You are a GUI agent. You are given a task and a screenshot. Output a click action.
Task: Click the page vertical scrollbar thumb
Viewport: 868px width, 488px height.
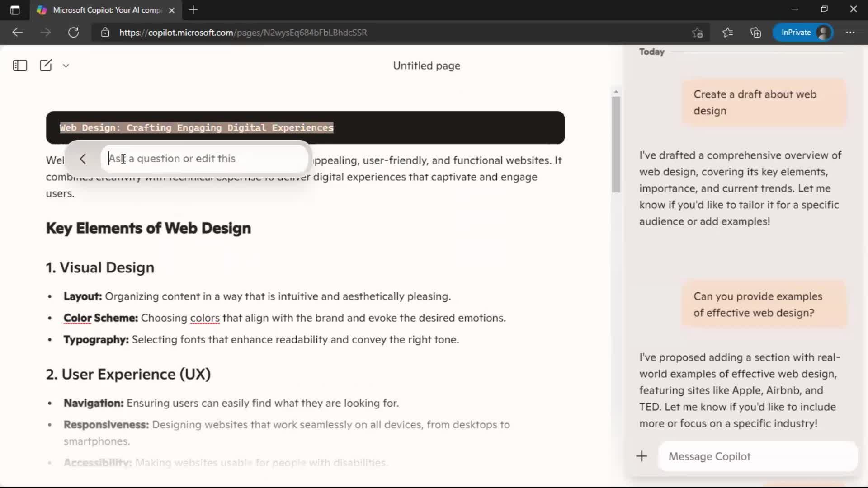616,145
